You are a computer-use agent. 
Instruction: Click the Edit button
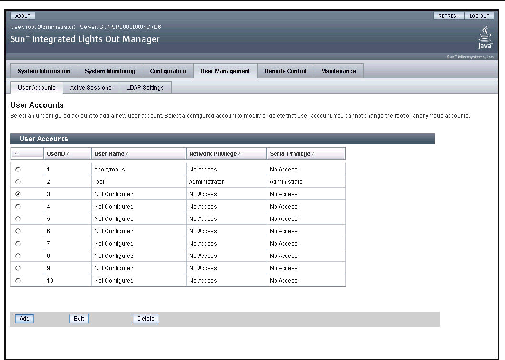[79, 319]
